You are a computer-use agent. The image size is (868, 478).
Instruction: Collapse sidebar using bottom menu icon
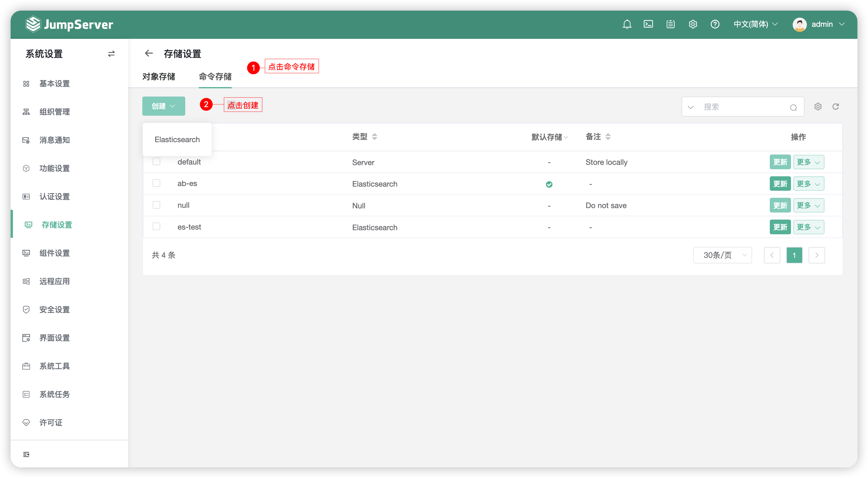26,454
